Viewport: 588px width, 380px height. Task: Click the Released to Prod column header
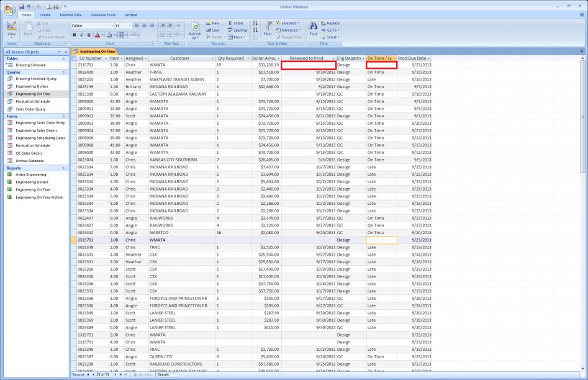(309, 58)
